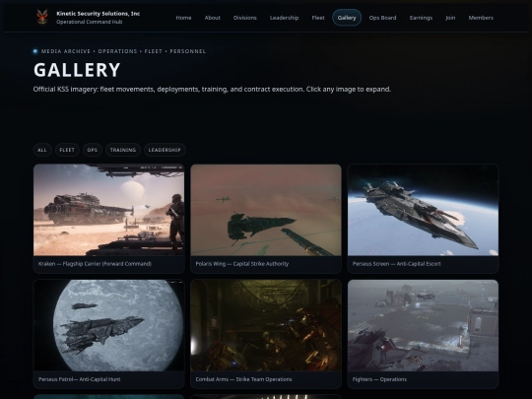Open the Divisions nav item
Screen dimensions: 532x399
coord(245,18)
